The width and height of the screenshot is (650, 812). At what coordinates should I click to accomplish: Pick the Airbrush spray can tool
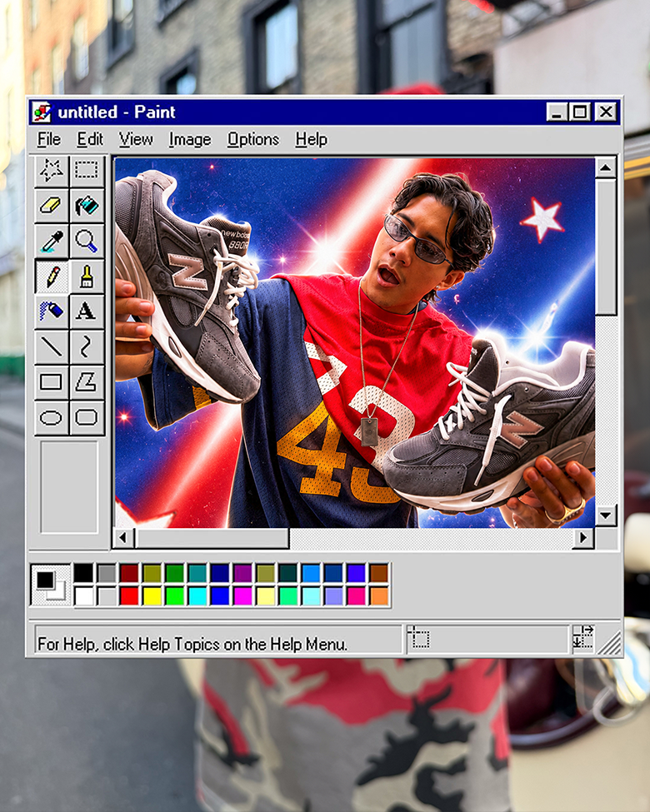[x=52, y=311]
